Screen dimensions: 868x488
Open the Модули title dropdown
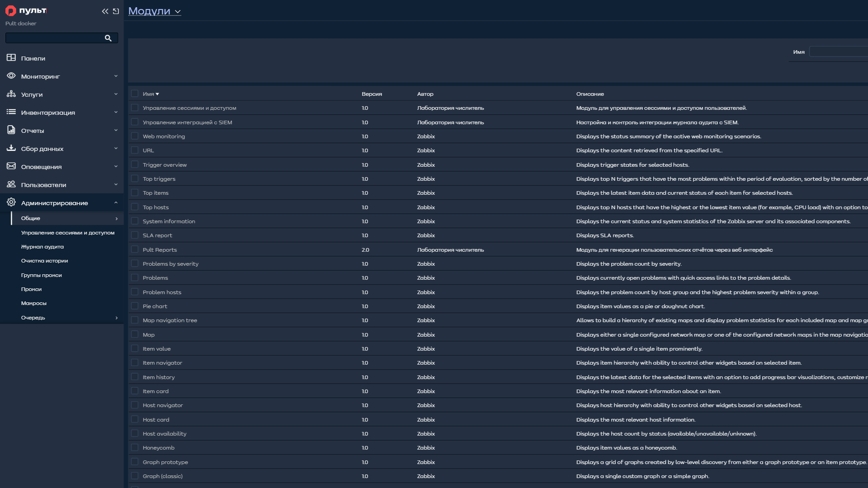pos(155,11)
